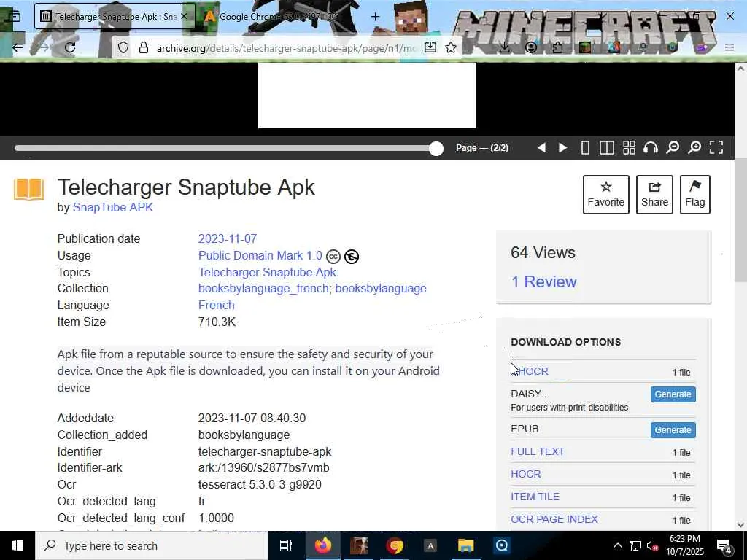This screenshot has width=747, height=560.
Task: Open the Firefox downloads panel
Action: tap(505, 47)
